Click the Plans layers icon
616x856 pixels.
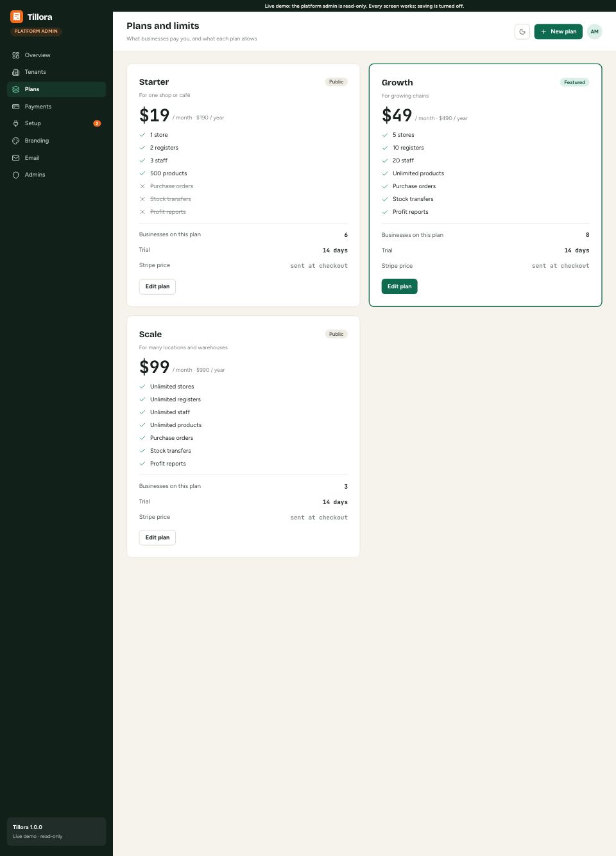16,89
